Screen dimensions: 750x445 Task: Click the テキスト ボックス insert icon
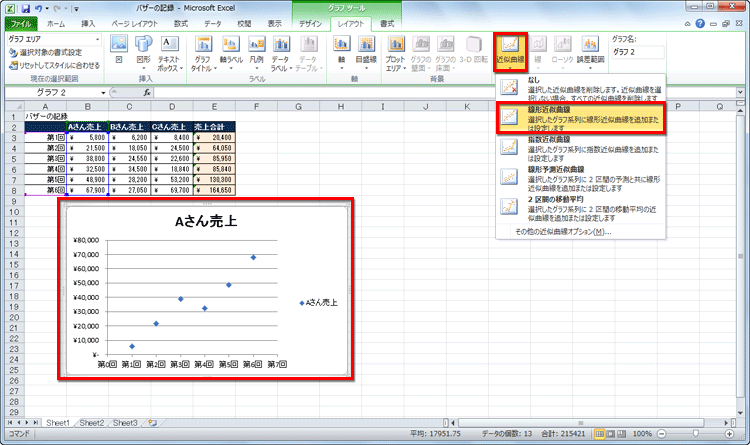click(170, 54)
